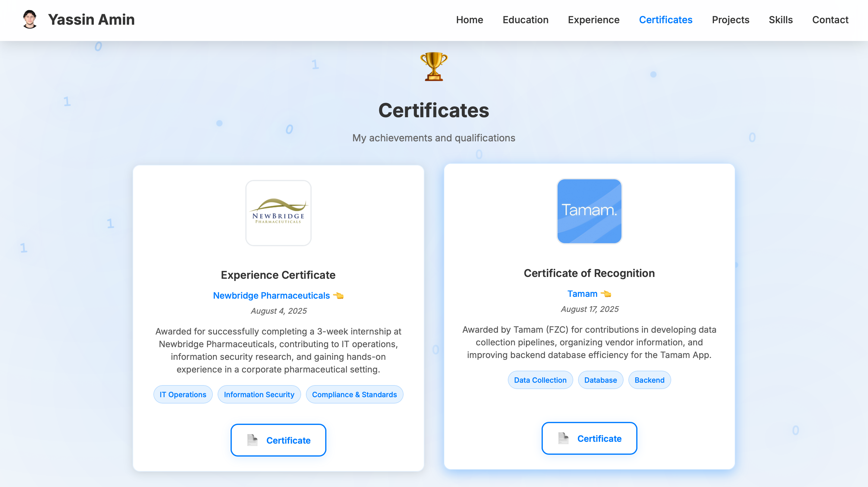Click the Newbridge Pharmaceuticals logo
This screenshot has width=868, height=487.
278,212
